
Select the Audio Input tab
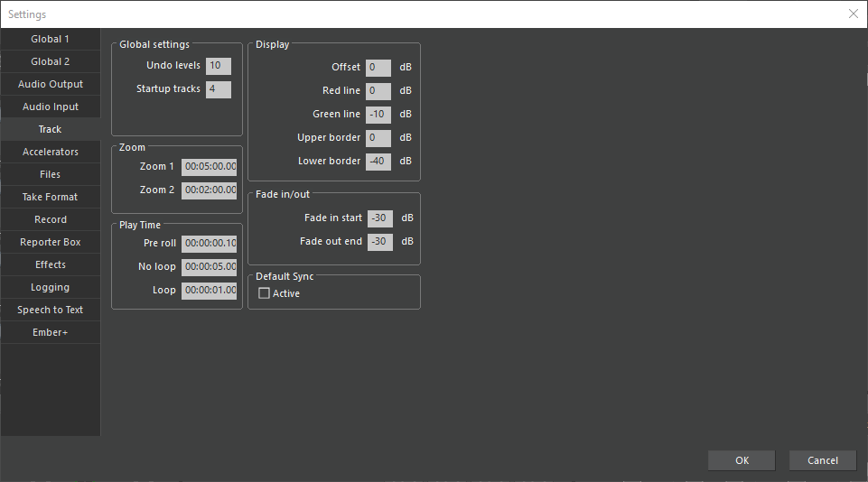50,107
